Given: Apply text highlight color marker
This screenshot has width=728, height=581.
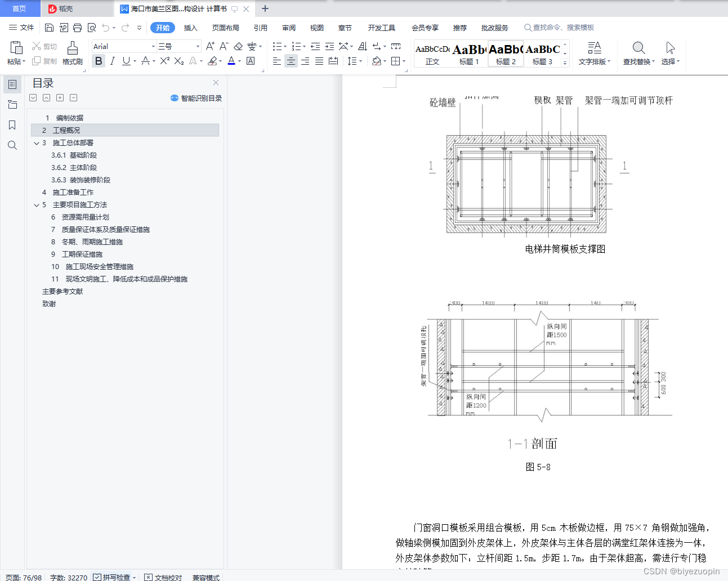Looking at the screenshot, I should [x=212, y=61].
